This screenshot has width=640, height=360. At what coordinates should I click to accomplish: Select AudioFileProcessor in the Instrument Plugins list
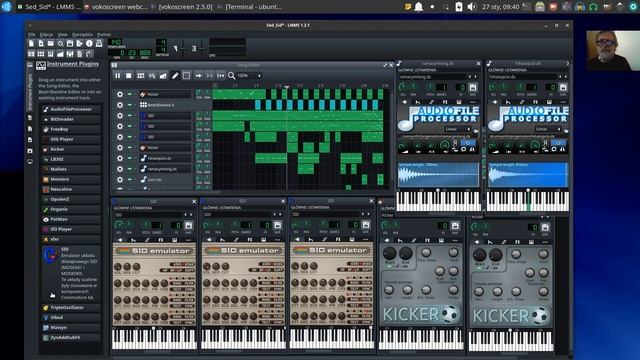pyautogui.click(x=71, y=109)
